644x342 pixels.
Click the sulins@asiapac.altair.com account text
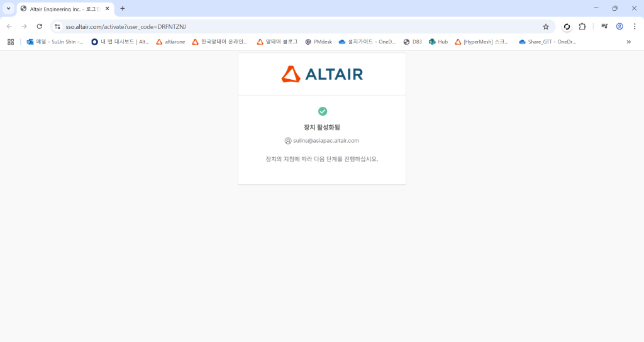click(326, 141)
